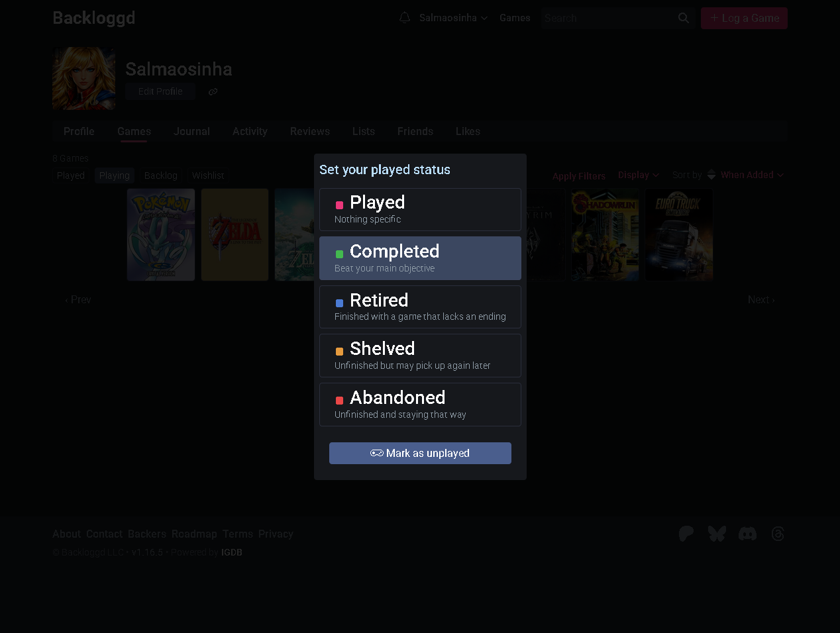Viewport: 840px width, 633px height.
Task: Filter games by Wishlist
Action: tap(208, 175)
